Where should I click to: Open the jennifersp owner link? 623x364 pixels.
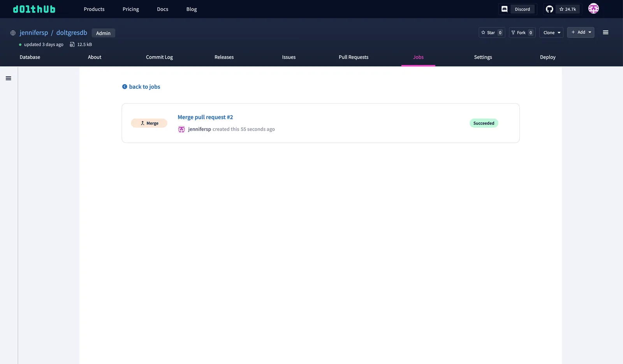click(x=34, y=33)
